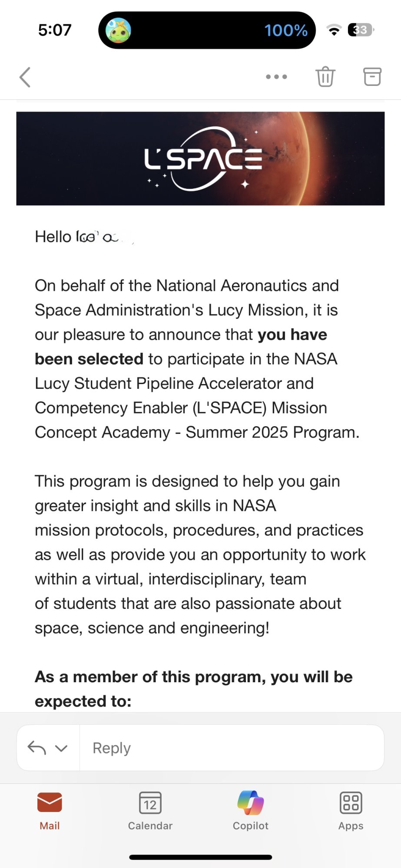Tap the battery indicator in status bar
401x868 pixels.
point(361,30)
